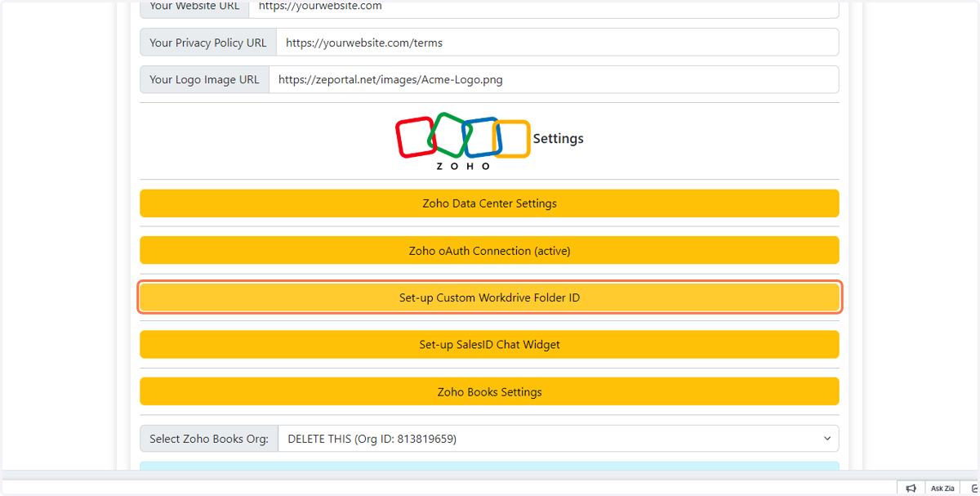The width and height of the screenshot is (980, 496).
Task: Click the announcements megaphone icon
Action: coord(911,488)
